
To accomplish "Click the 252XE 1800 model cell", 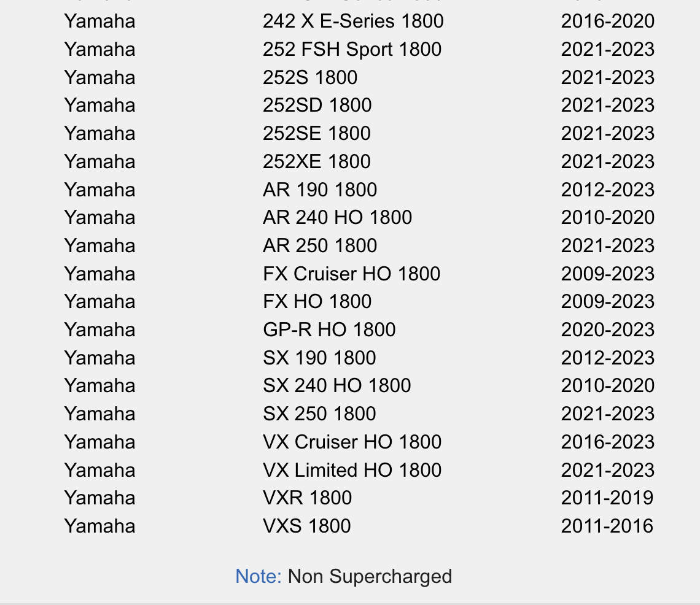I will coord(316,162).
